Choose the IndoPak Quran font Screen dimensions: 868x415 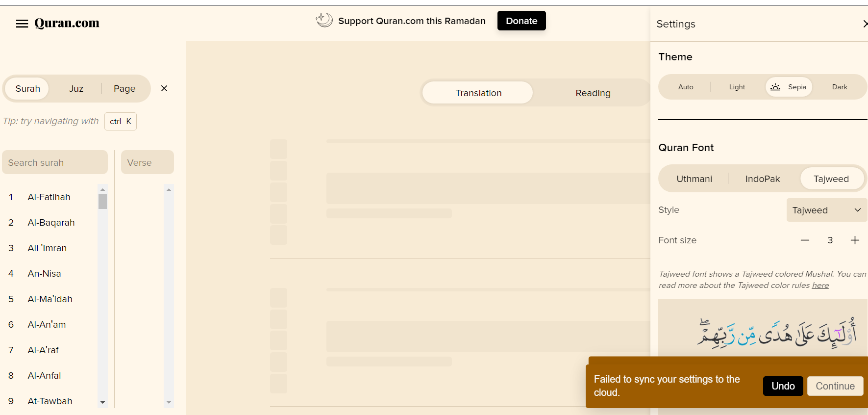click(762, 179)
